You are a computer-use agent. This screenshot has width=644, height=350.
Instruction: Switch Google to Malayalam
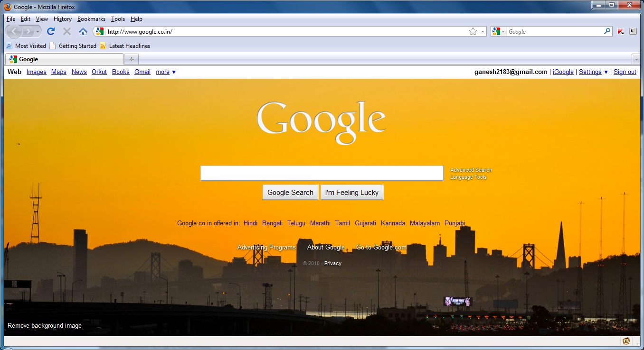[425, 223]
